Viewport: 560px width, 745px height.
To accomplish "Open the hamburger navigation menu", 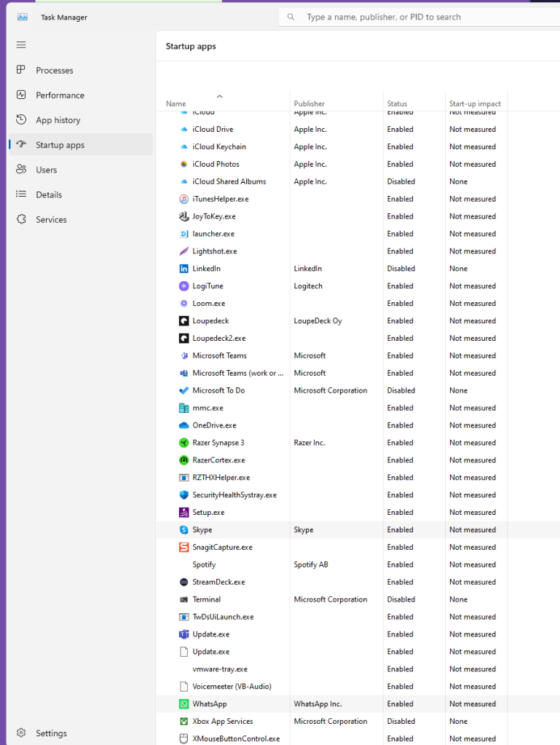I will click(x=21, y=45).
